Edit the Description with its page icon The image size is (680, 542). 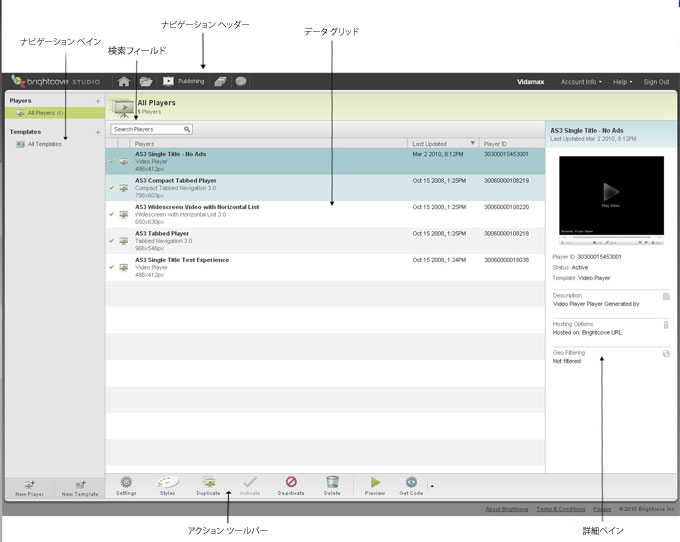[x=667, y=297]
